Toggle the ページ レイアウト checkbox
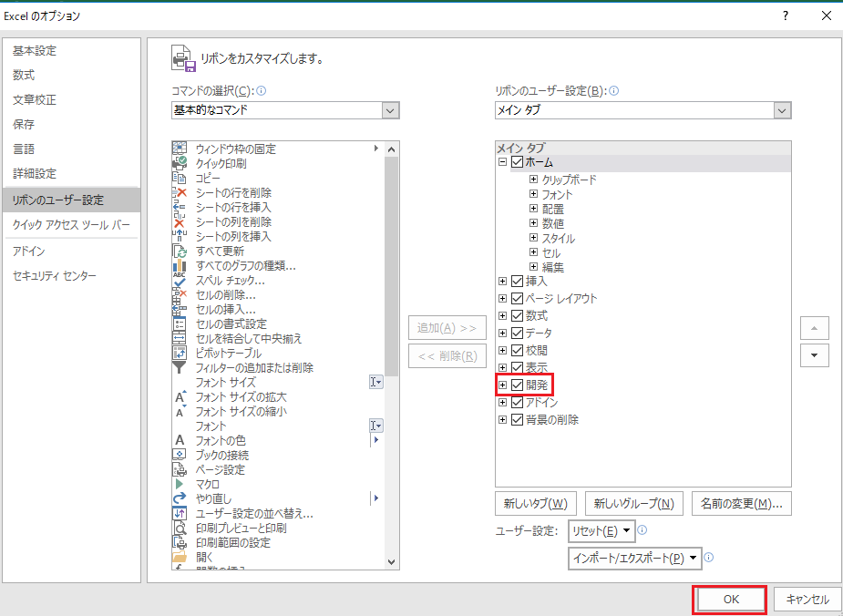Image resolution: width=843 pixels, height=616 pixels. pos(518,298)
